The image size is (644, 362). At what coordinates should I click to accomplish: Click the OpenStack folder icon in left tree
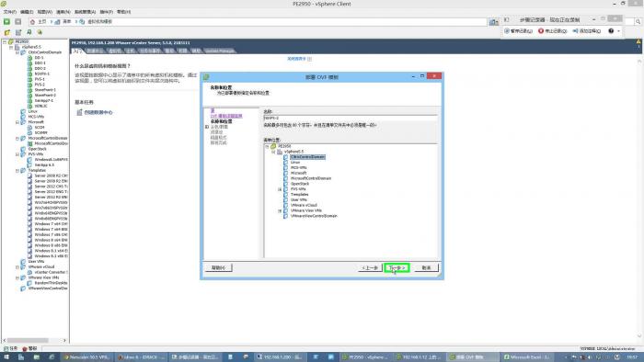point(23,149)
